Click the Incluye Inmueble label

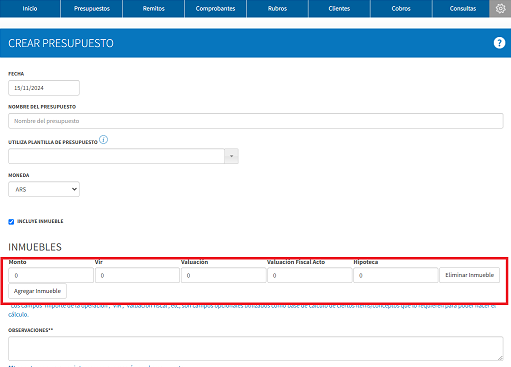pyautogui.click(x=40, y=221)
